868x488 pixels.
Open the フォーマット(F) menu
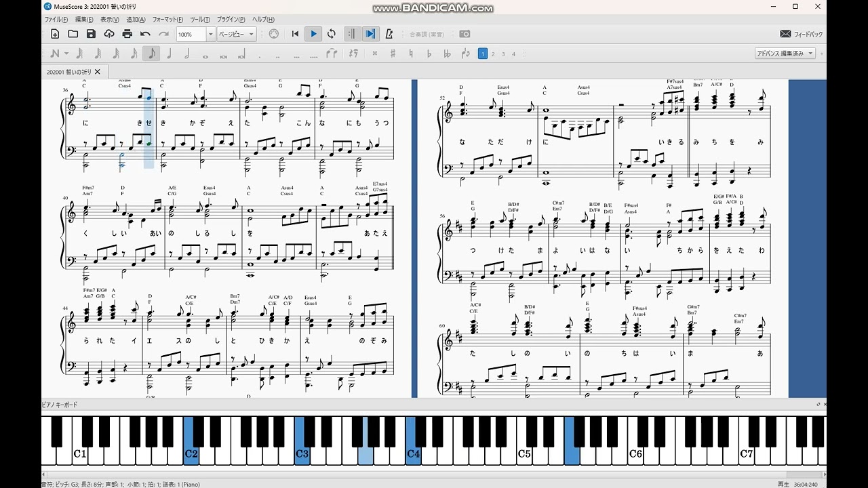click(x=167, y=20)
